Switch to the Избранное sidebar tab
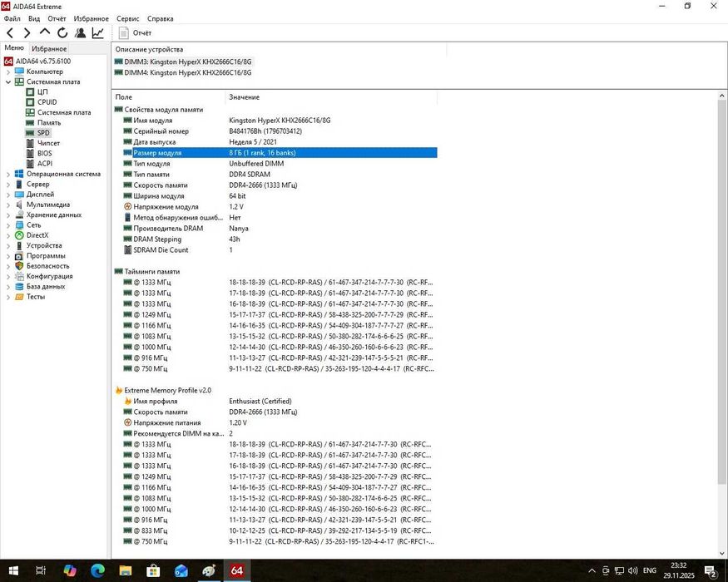Viewport: 728px width, 582px height. point(49,49)
